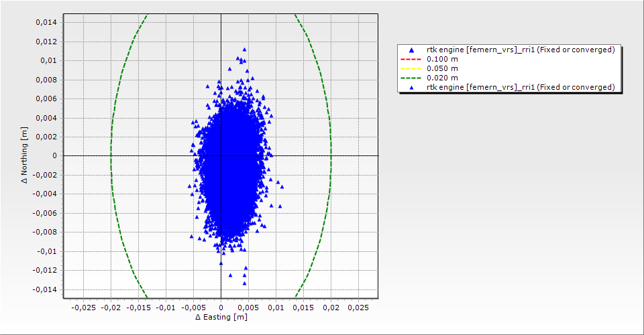
Task: Click the -0,025 tick on the Easting axis
Action: (x=83, y=308)
